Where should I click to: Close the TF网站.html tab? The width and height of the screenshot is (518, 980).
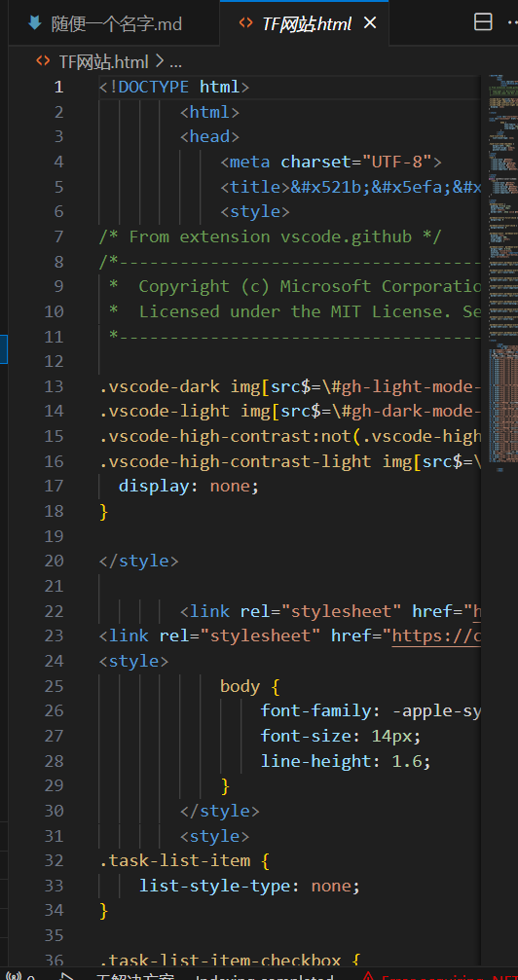(370, 23)
